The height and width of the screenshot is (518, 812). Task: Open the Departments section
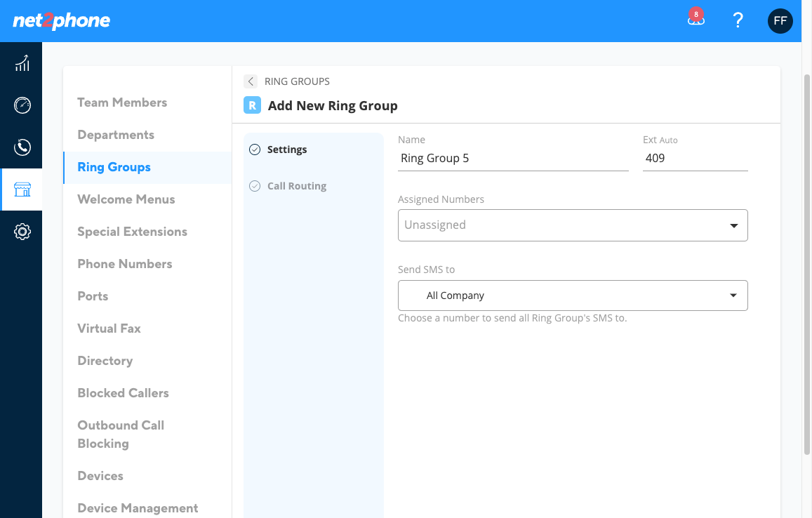pyautogui.click(x=116, y=135)
